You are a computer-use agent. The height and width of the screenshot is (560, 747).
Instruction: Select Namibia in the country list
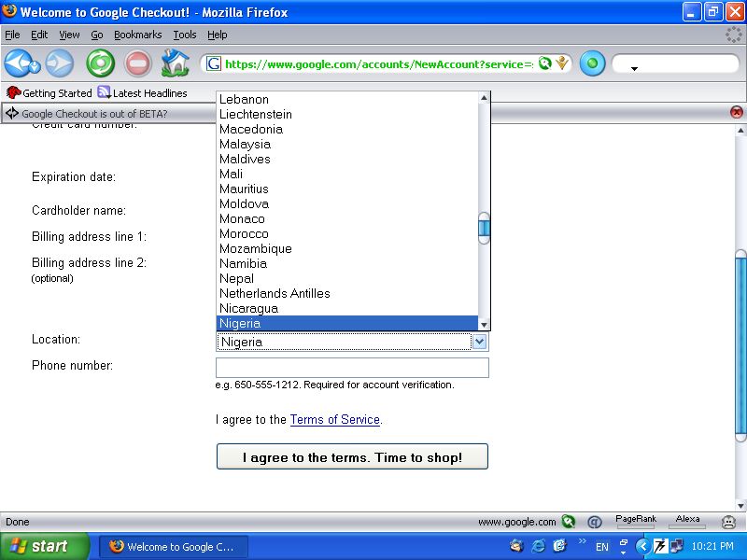(x=347, y=263)
